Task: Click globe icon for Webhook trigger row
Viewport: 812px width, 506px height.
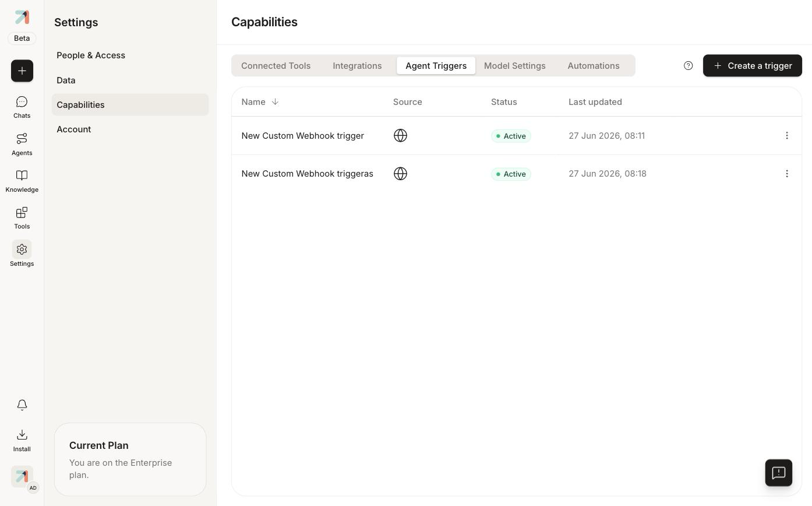Action: coord(400,136)
